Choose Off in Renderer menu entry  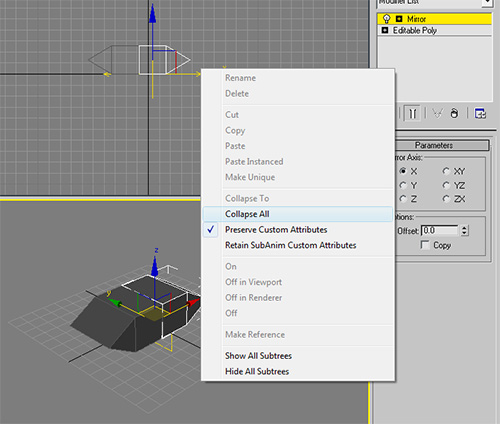click(x=298, y=298)
